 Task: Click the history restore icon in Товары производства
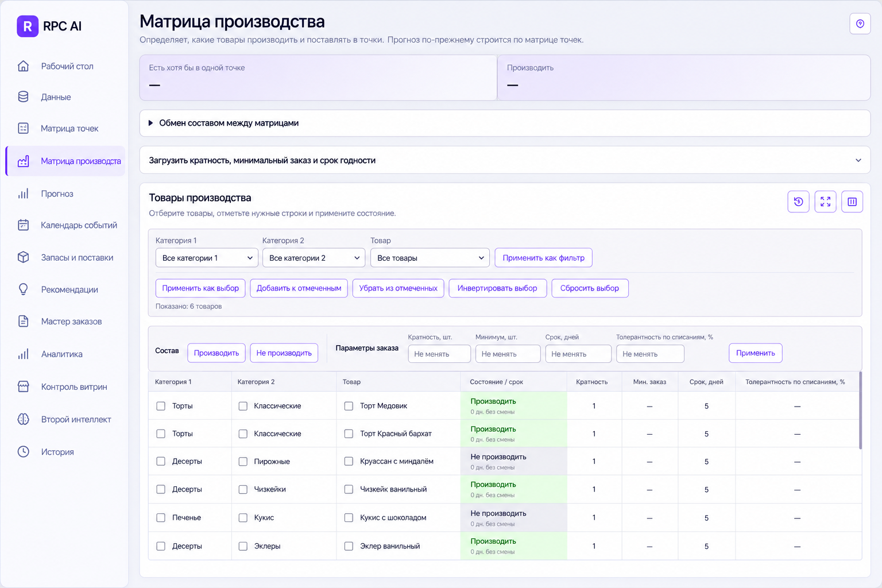click(x=798, y=202)
